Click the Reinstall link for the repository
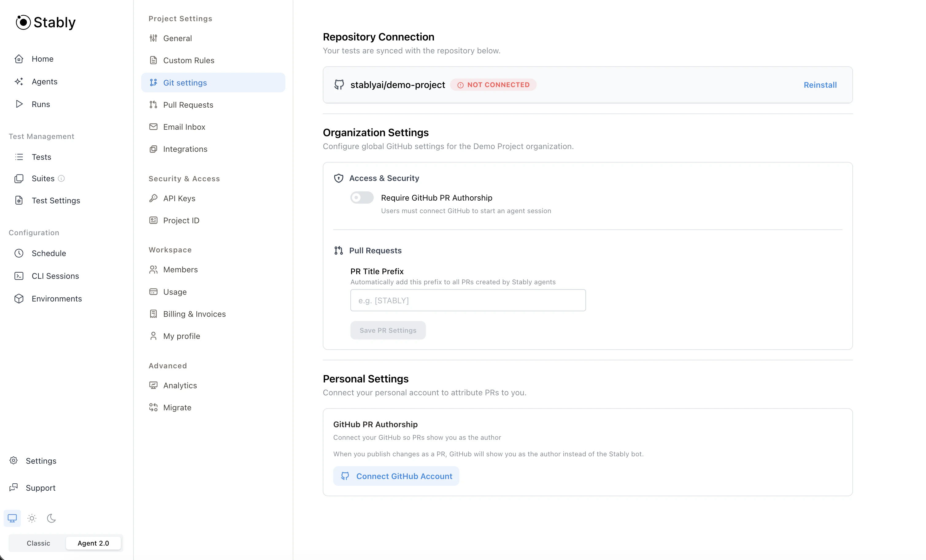Image resolution: width=926 pixels, height=560 pixels. click(820, 85)
